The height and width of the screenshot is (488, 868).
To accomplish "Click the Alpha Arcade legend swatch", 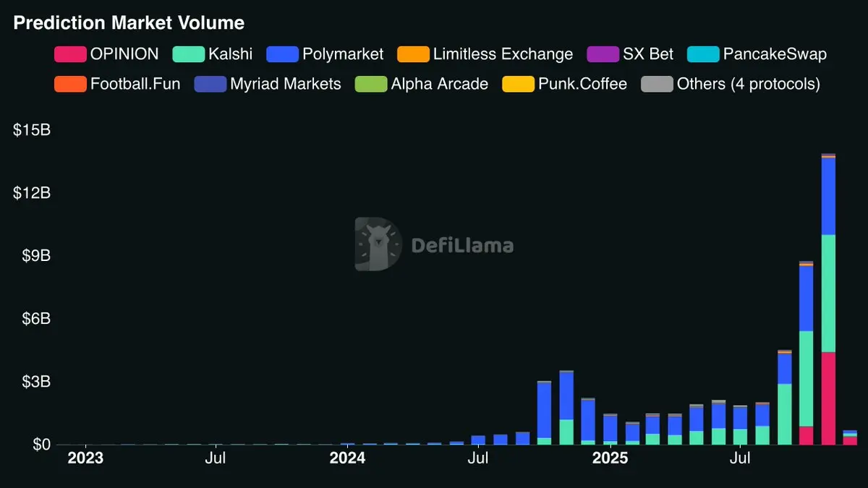I will pyautogui.click(x=371, y=84).
